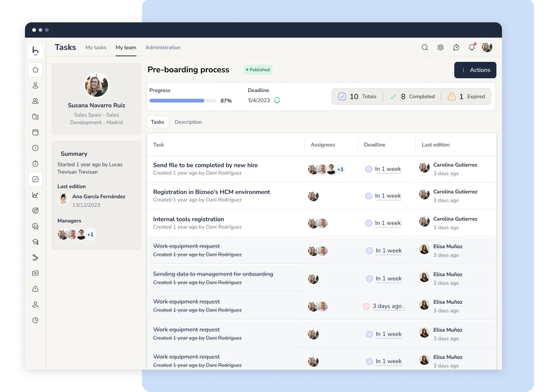Screen dimensions: 559x392
Task: Expand +1 managers in Summary panel
Action: [90, 234]
